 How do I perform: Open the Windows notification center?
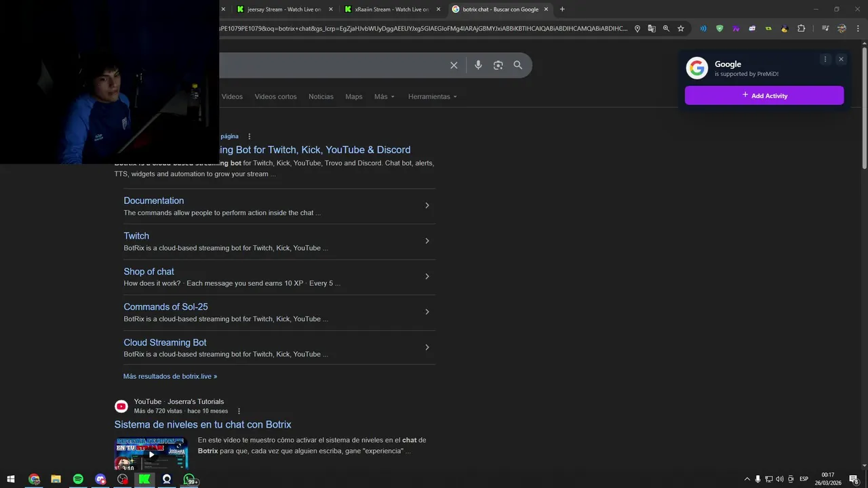[x=854, y=479]
